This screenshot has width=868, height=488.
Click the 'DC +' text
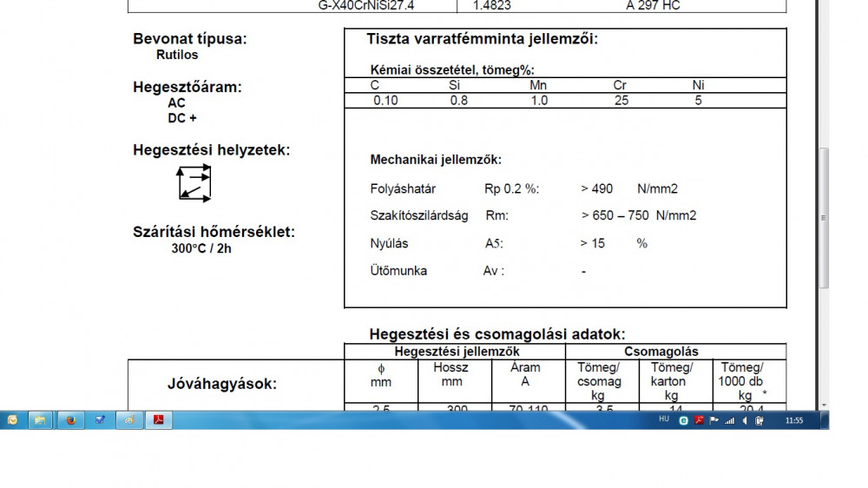click(x=182, y=118)
